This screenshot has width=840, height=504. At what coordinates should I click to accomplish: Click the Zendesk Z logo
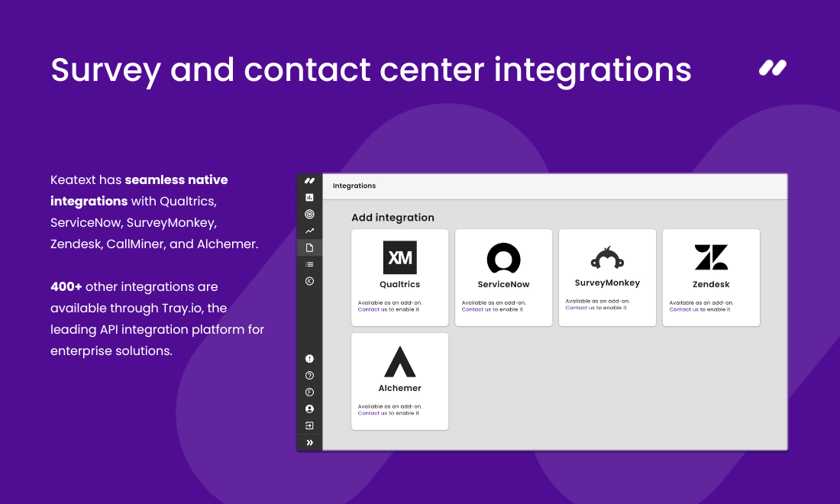(x=711, y=257)
